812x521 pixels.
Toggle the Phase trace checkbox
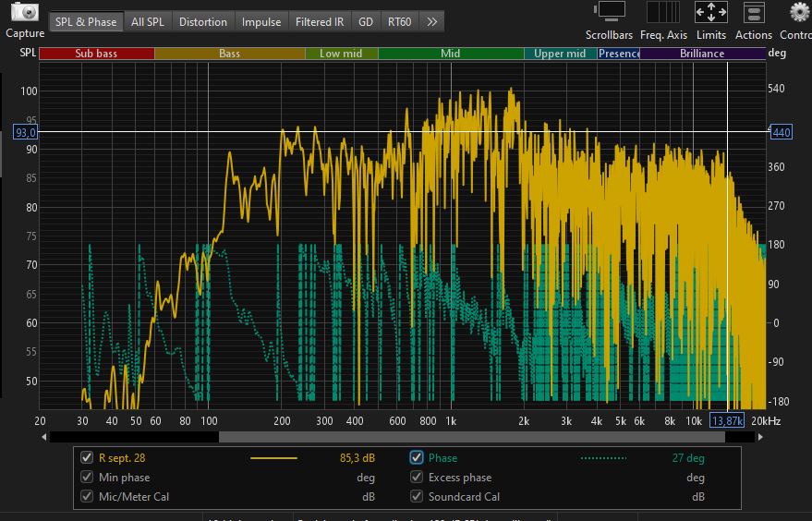coord(417,457)
